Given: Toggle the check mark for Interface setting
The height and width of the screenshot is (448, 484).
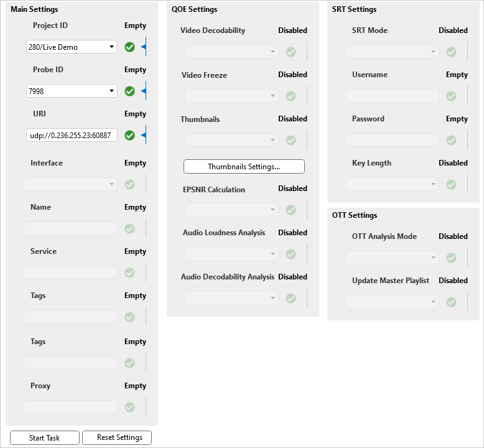Looking at the screenshot, I should tap(129, 184).
